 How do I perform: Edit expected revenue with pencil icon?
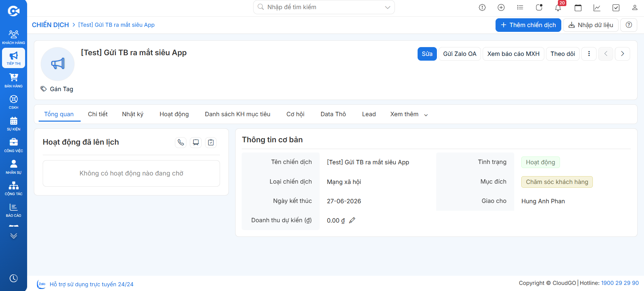tap(352, 220)
